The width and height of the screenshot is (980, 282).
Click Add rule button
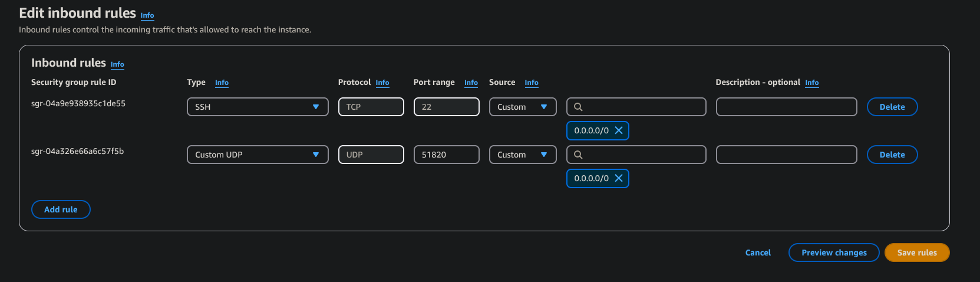[x=61, y=209]
